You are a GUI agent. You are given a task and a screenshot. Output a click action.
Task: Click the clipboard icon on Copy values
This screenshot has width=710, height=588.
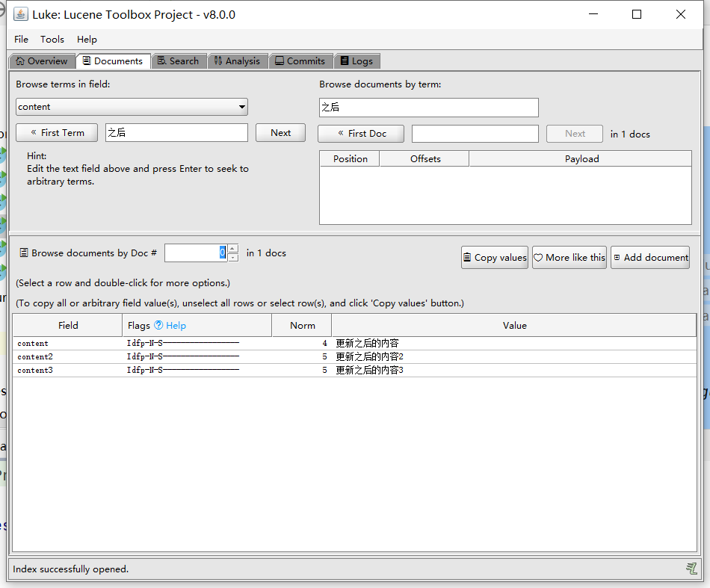pyautogui.click(x=467, y=258)
